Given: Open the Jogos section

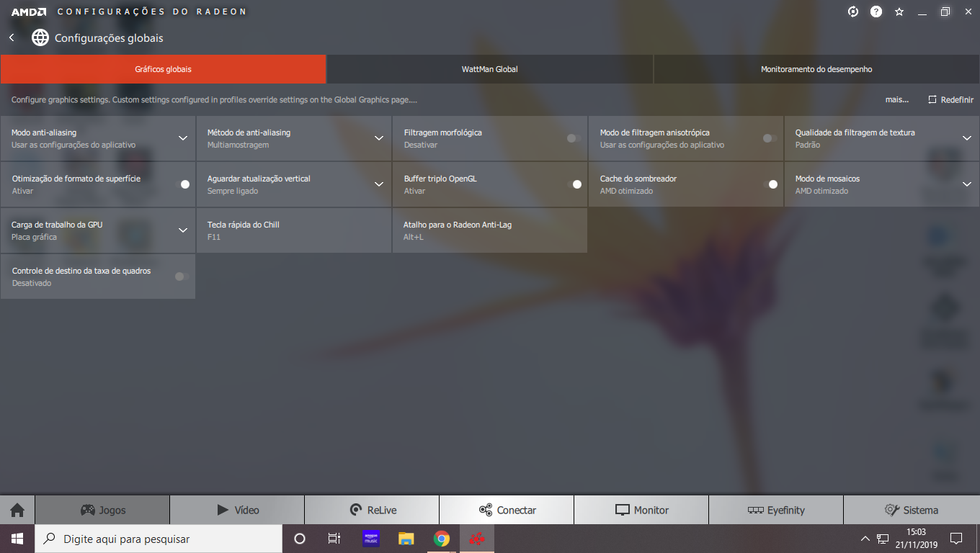Looking at the screenshot, I should (102, 510).
